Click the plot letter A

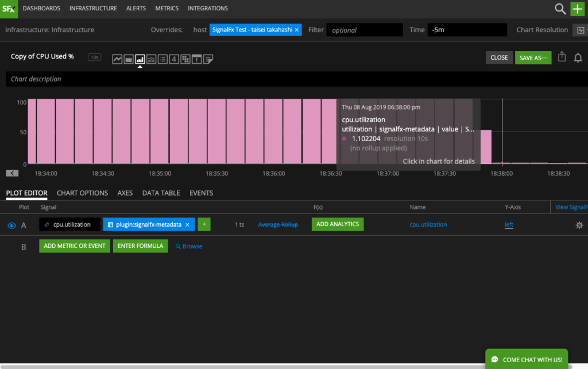pos(24,225)
